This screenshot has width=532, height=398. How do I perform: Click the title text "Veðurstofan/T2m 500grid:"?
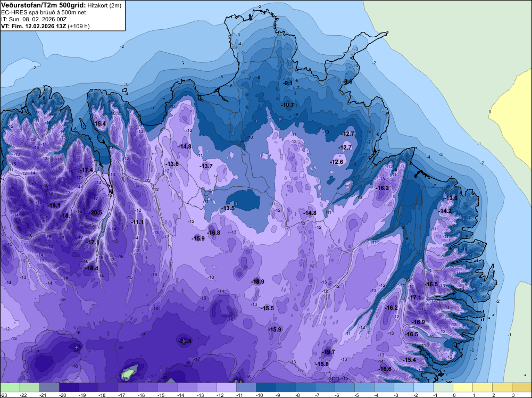pos(44,5)
